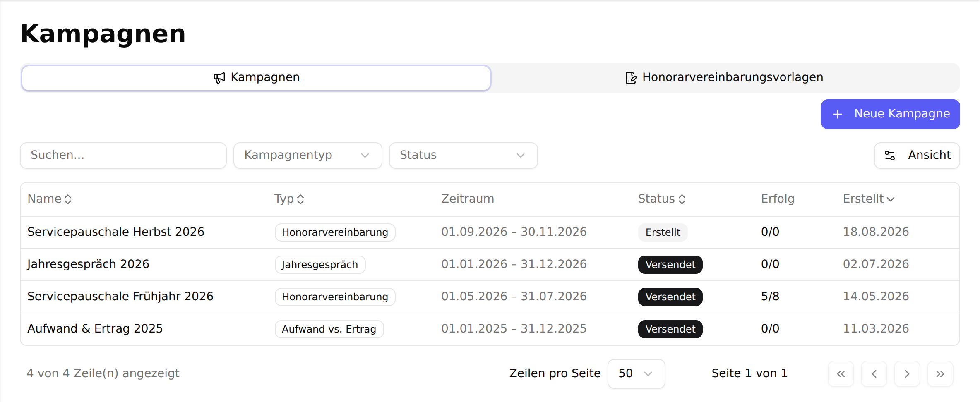Image resolution: width=980 pixels, height=402 pixels.
Task: Click the Aufwand vs. Ertrag type badge
Action: 329,329
